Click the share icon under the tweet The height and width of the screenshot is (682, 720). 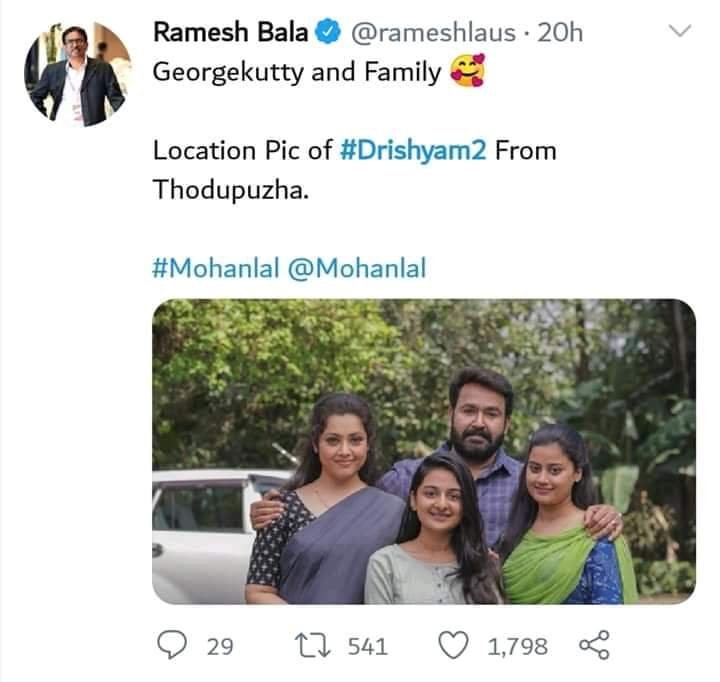pos(594,646)
